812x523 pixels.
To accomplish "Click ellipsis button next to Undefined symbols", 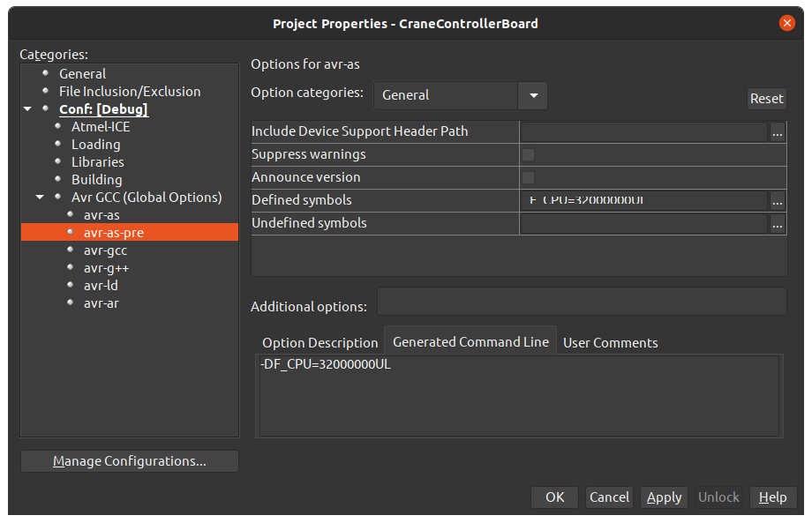I will pyautogui.click(x=777, y=224).
